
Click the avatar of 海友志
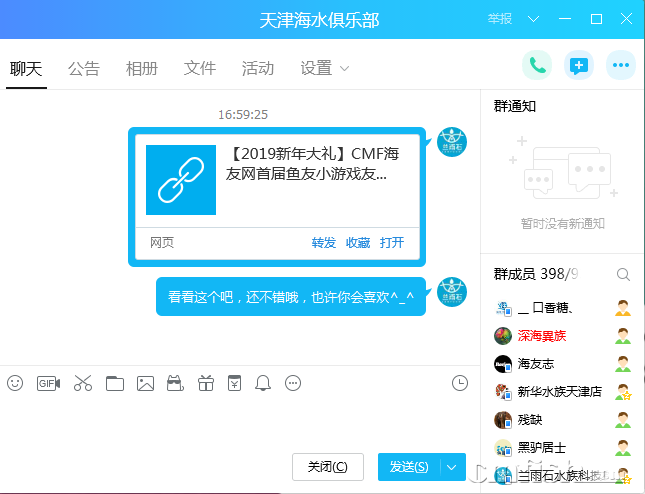point(503,364)
